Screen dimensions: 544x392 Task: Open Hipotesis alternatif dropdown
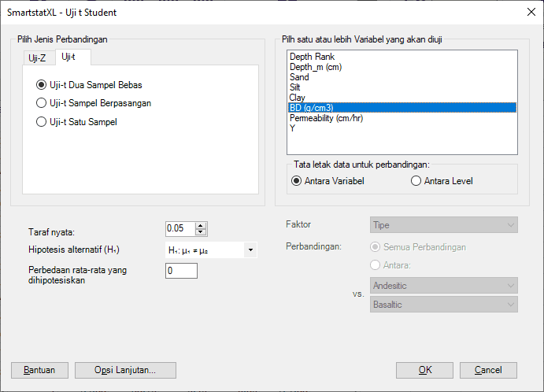(250, 250)
